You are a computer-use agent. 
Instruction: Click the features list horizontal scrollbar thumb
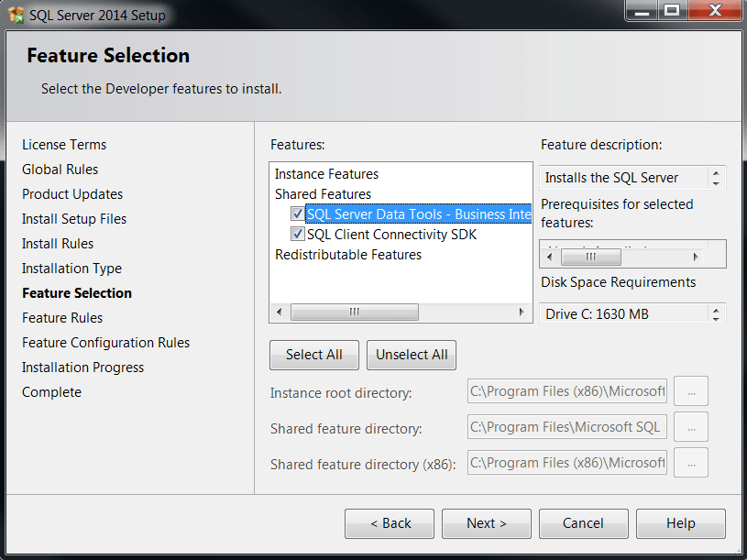(x=355, y=312)
